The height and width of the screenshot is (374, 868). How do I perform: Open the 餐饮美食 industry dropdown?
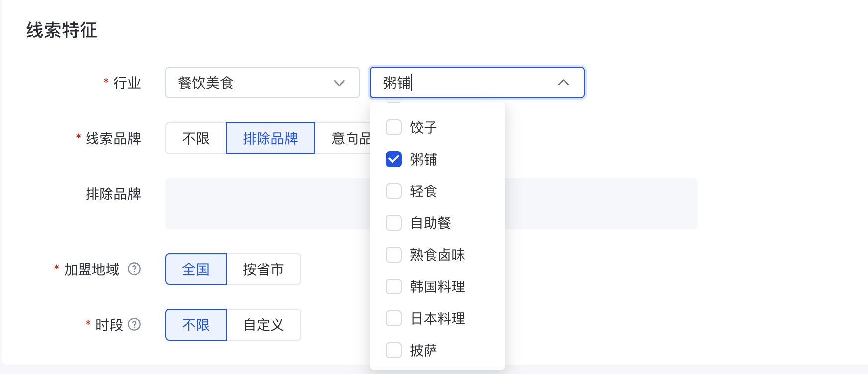click(x=249, y=83)
